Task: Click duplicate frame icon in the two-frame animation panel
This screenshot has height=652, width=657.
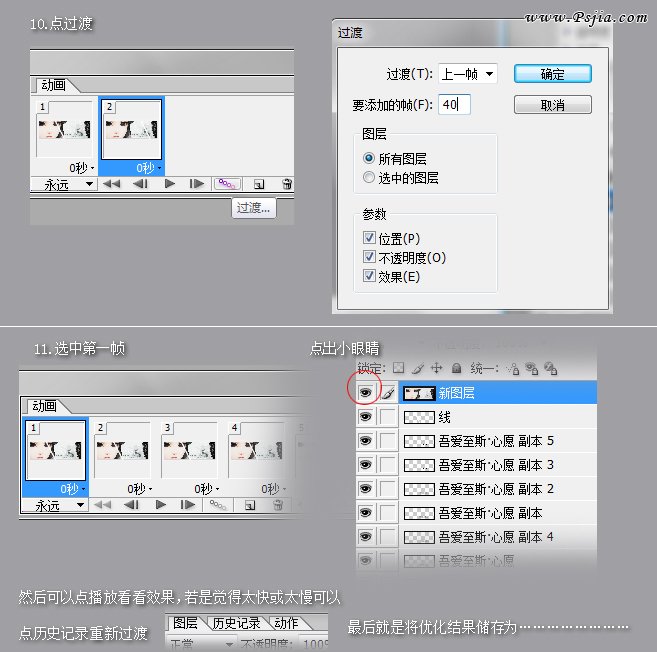Action: (259, 184)
